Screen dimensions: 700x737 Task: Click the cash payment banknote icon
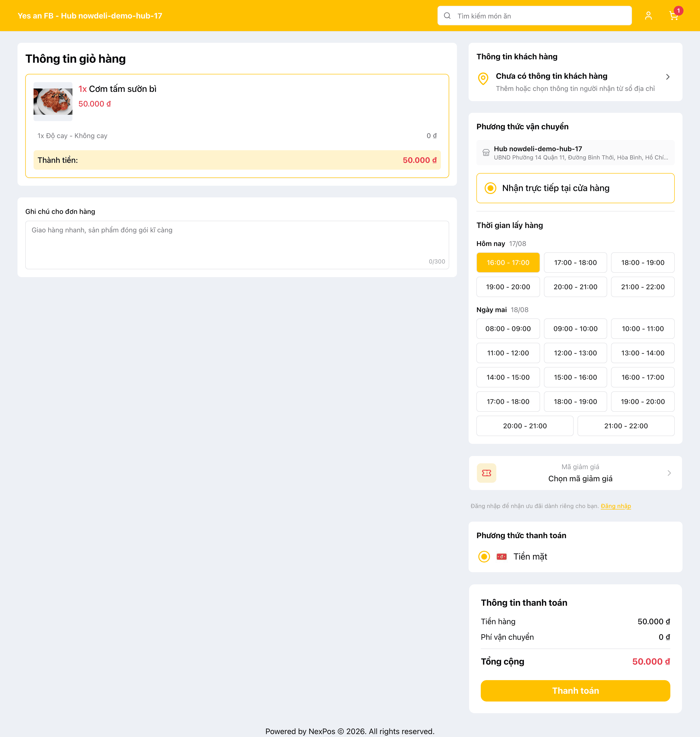click(501, 556)
